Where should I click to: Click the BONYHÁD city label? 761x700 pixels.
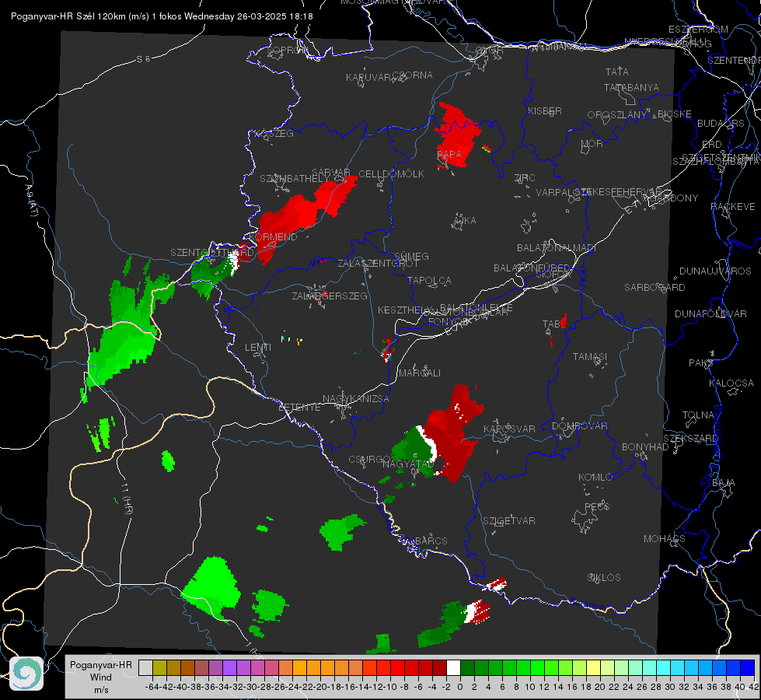point(645,447)
